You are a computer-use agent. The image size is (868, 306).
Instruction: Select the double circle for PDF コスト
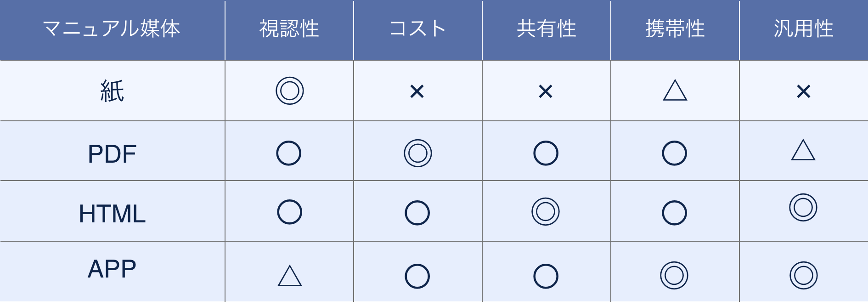(417, 153)
